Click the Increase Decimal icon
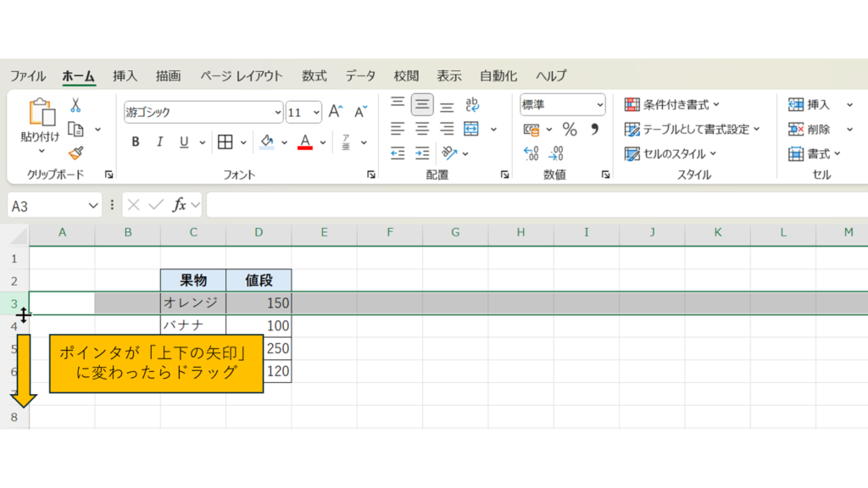Viewport: 868px width, 488px height. pyautogui.click(x=531, y=154)
